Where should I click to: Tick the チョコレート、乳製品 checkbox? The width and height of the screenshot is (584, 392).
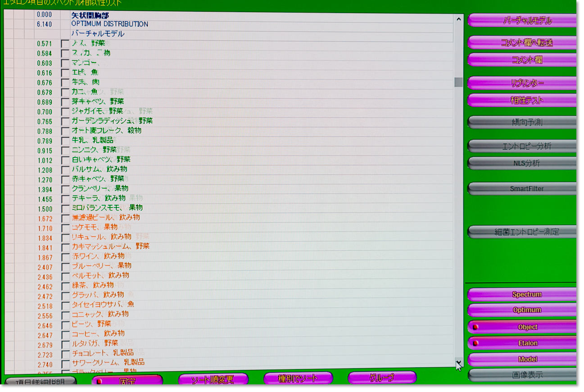tap(65, 354)
